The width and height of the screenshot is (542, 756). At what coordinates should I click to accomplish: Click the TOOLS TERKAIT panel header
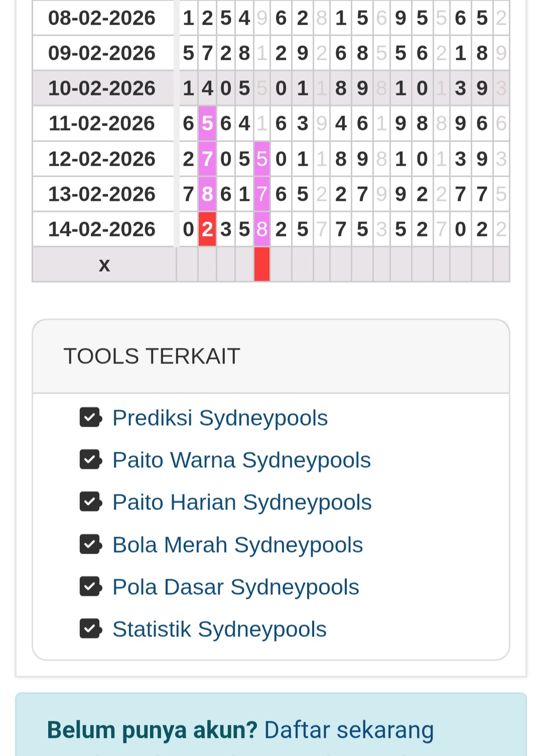tap(271, 356)
